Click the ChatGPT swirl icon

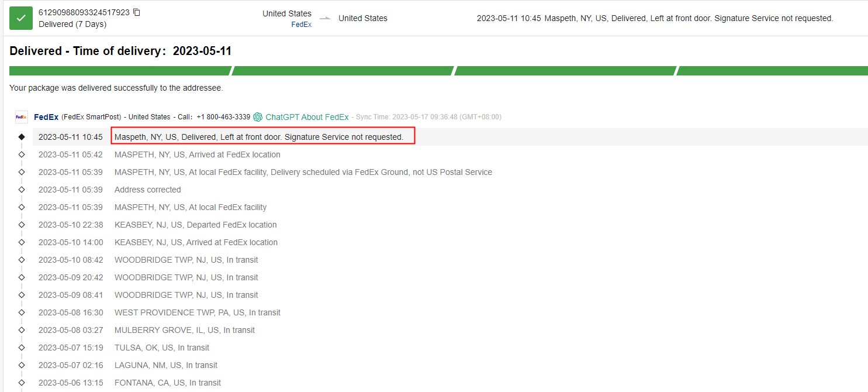(x=258, y=117)
